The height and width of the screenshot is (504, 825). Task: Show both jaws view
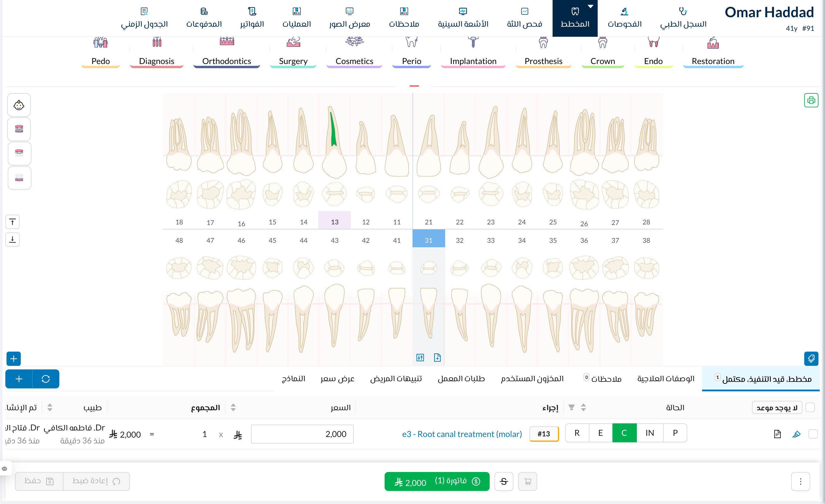pyautogui.click(x=19, y=129)
